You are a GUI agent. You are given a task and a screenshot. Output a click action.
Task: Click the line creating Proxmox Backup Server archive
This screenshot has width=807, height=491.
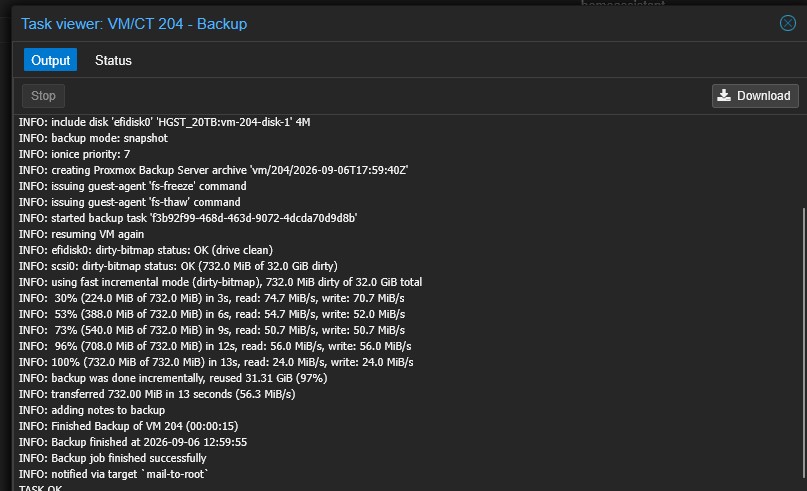213,170
